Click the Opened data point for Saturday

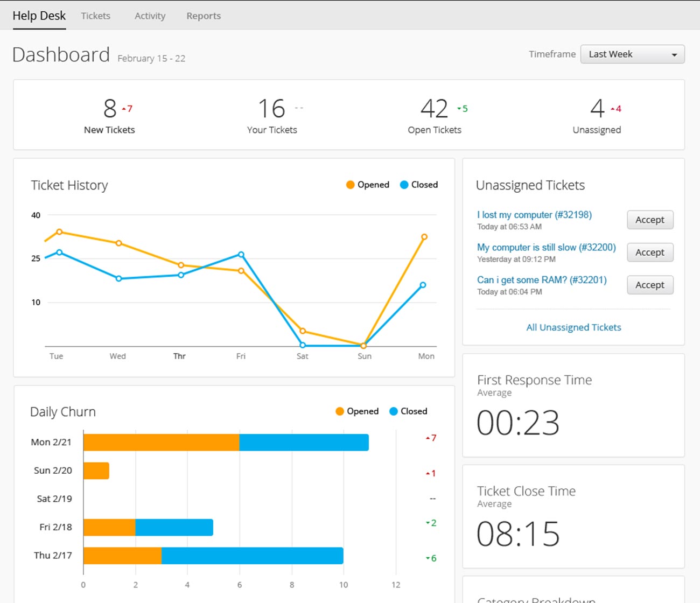click(303, 331)
